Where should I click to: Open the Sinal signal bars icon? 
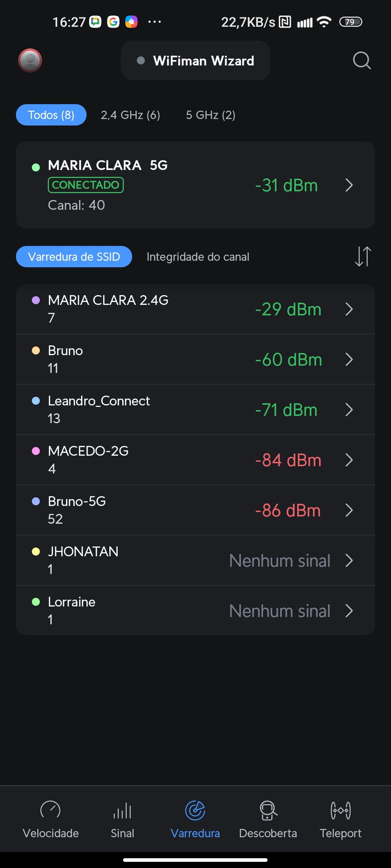[x=122, y=810]
